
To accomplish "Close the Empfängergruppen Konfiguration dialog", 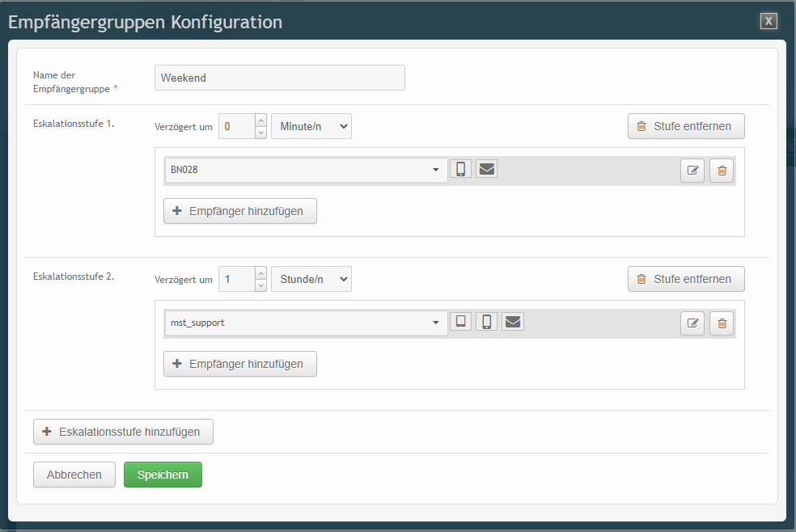I will [768, 21].
